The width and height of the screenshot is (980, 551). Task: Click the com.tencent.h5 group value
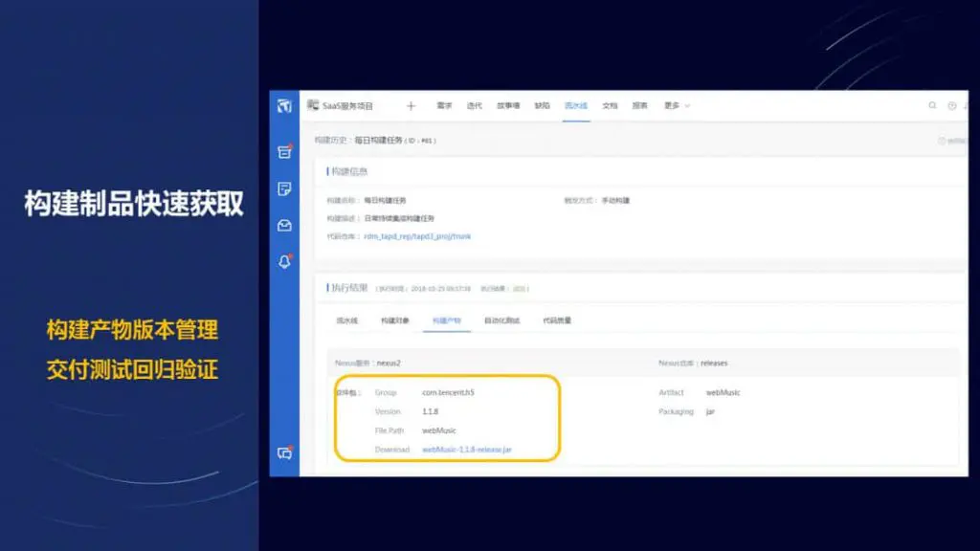point(448,392)
